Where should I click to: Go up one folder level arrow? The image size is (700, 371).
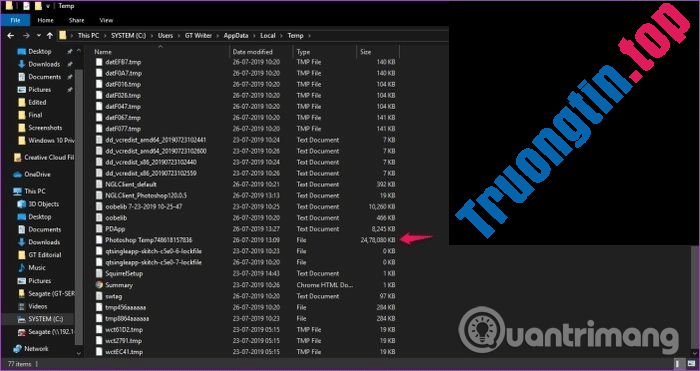(50, 36)
